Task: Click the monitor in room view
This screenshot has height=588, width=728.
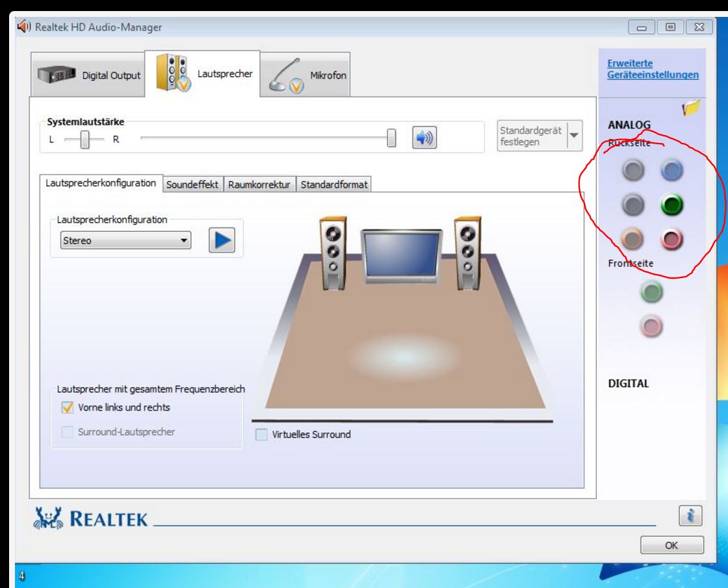Action: tap(402, 256)
